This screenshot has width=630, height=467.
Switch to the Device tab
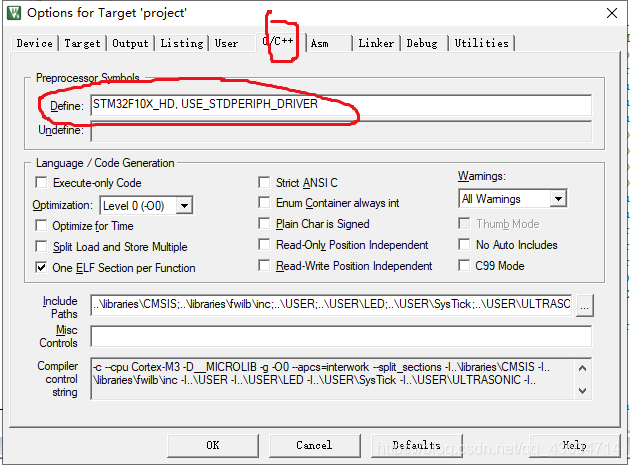coord(35,43)
